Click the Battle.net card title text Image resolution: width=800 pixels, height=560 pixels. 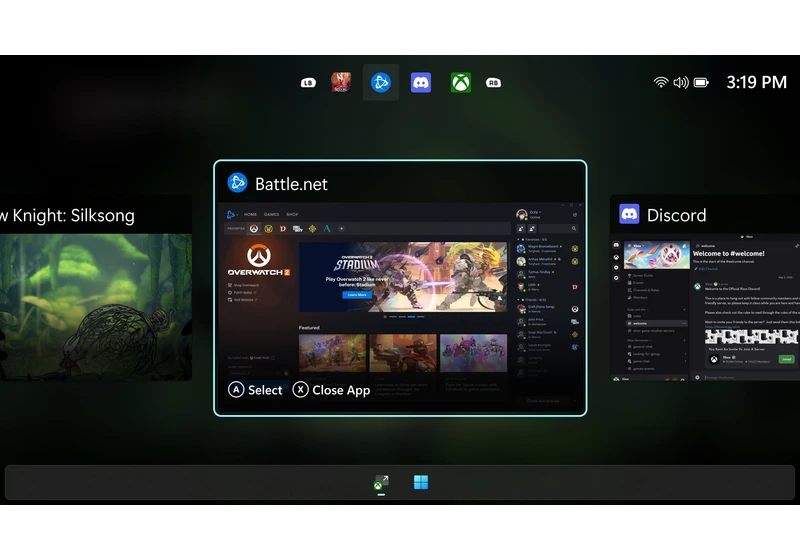pos(291,184)
